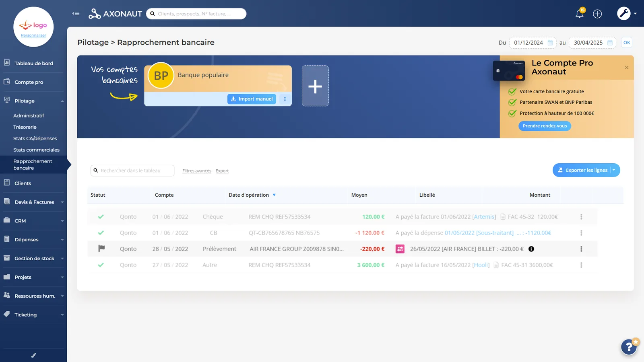Expand the Gestion de stock menu
Viewport: 644px width, 362px height.
(x=62, y=259)
